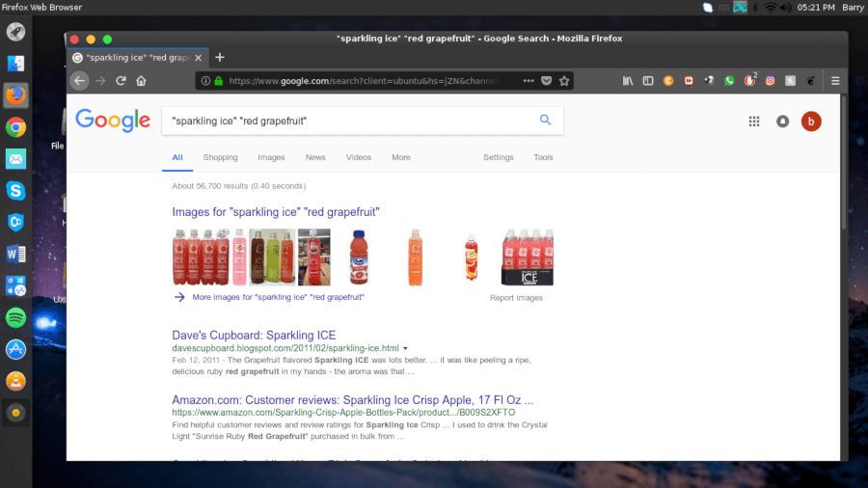Toggle the Firefox sidebar icon

[x=648, y=81]
